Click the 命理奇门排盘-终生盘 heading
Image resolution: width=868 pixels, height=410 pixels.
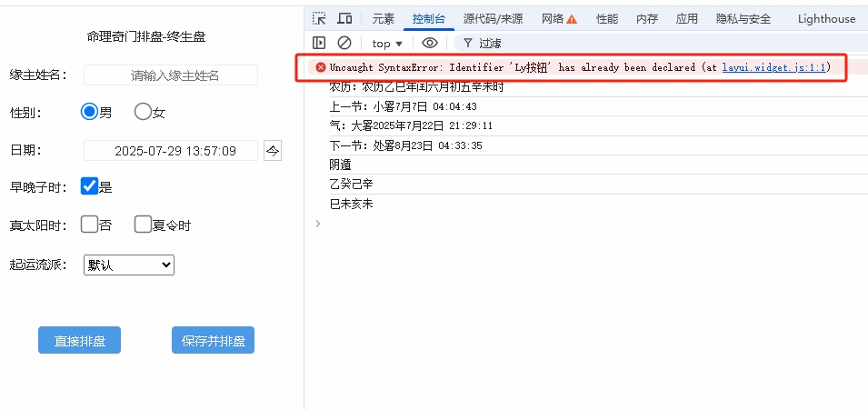(x=146, y=37)
